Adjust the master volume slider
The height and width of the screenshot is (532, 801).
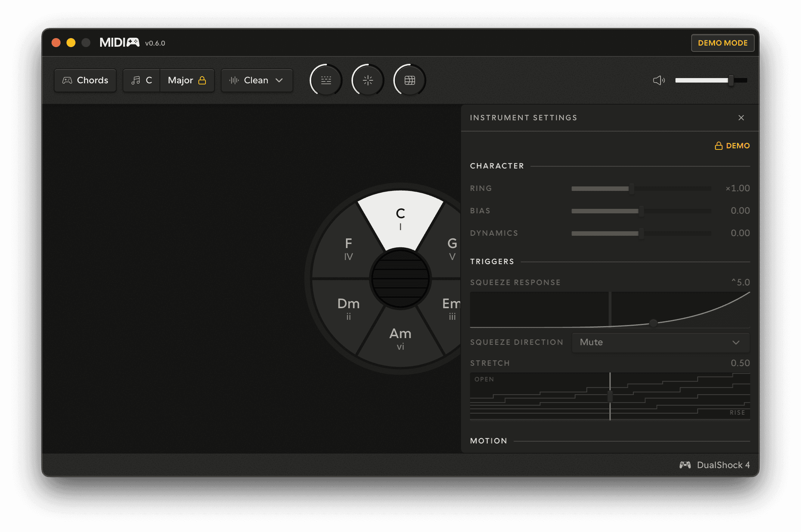coord(711,80)
